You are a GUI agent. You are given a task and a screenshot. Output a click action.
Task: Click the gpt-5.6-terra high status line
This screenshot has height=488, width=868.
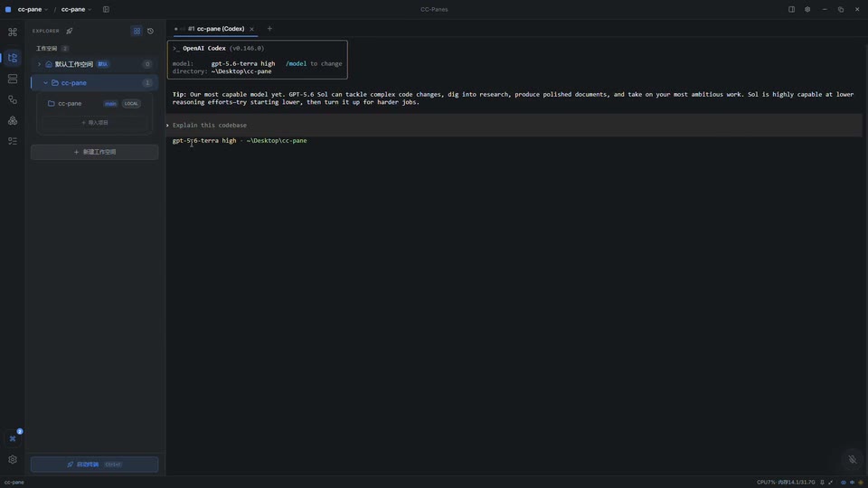240,141
